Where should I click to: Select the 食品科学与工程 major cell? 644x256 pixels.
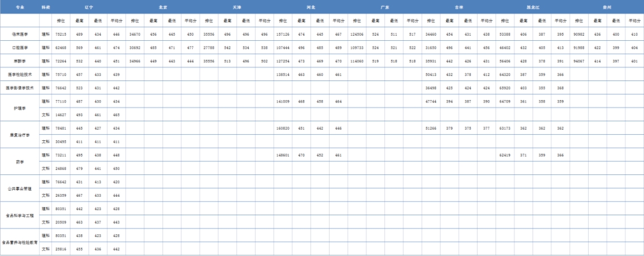click(20, 215)
